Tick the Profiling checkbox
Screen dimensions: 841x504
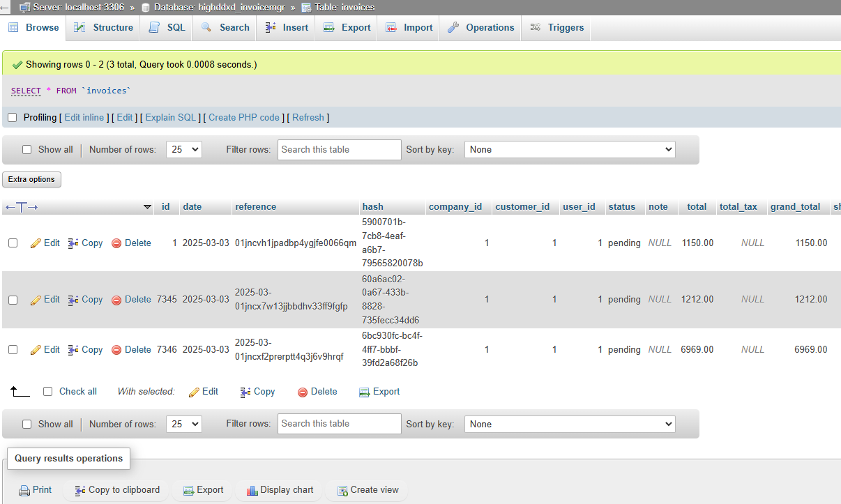[13, 118]
